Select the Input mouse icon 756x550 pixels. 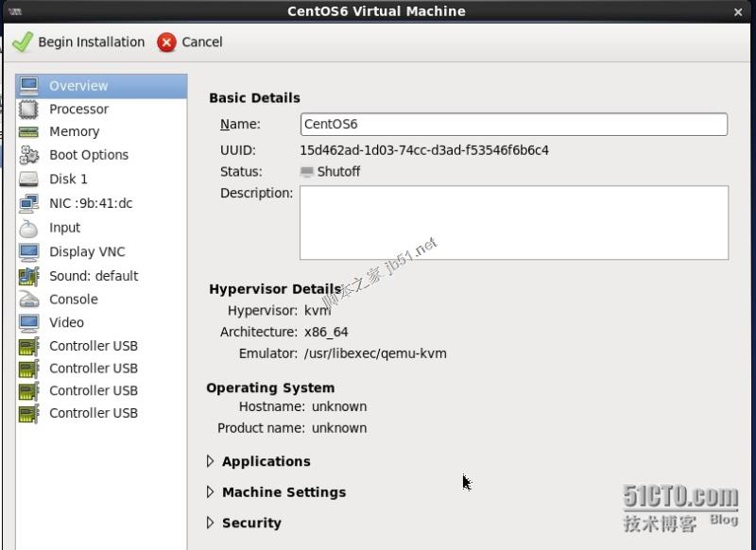point(28,228)
